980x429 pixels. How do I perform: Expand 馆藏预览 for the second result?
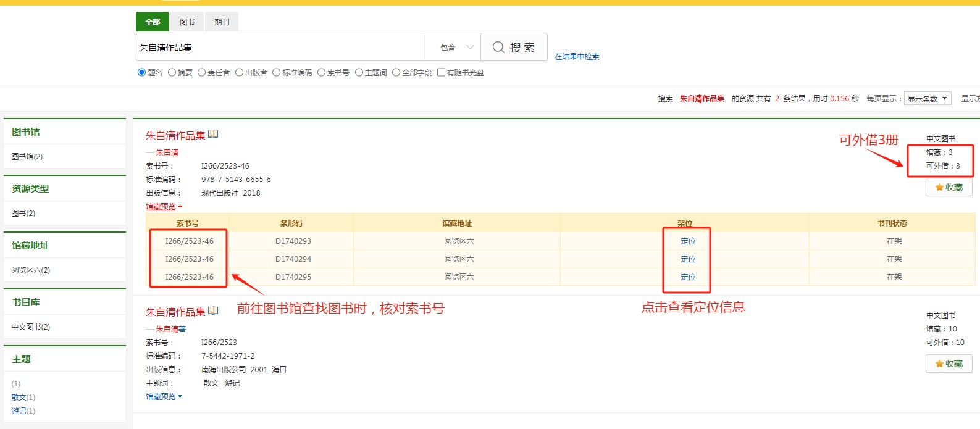(x=164, y=397)
